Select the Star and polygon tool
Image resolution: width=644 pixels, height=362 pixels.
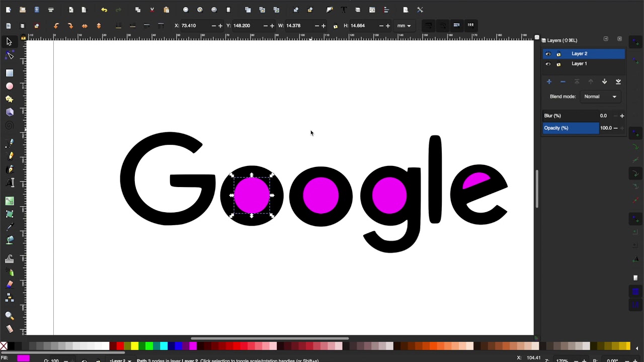tap(9, 99)
